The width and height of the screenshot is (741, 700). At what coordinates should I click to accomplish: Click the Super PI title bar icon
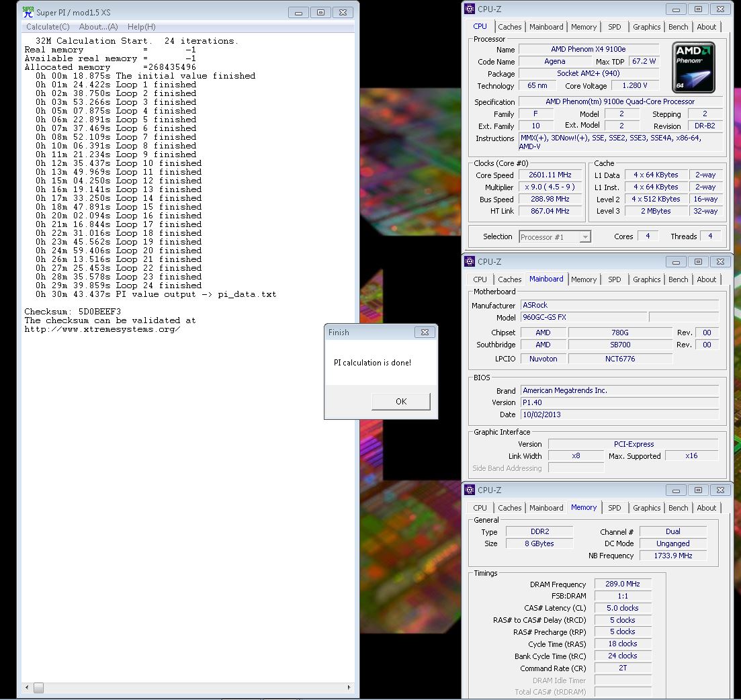(28, 12)
